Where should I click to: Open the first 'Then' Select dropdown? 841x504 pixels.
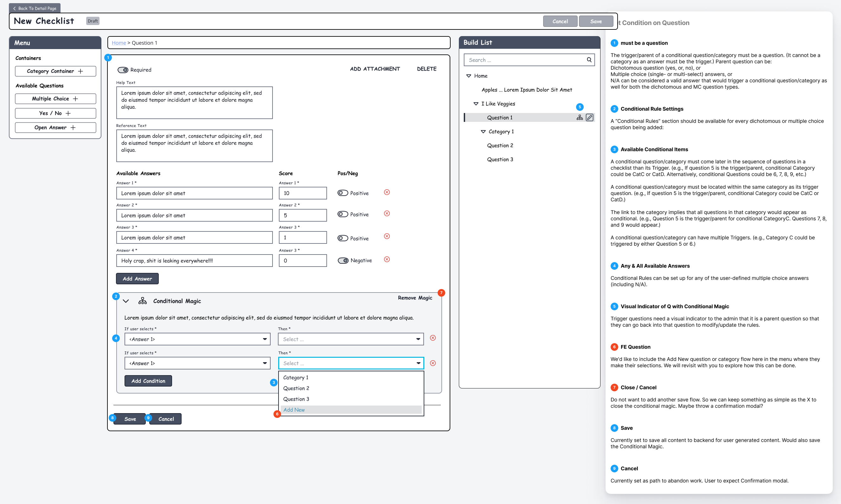pos(351,339)
